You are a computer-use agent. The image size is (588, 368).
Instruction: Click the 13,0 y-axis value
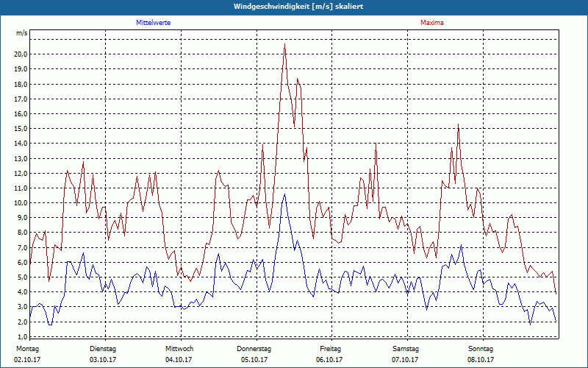pos(21,158)
